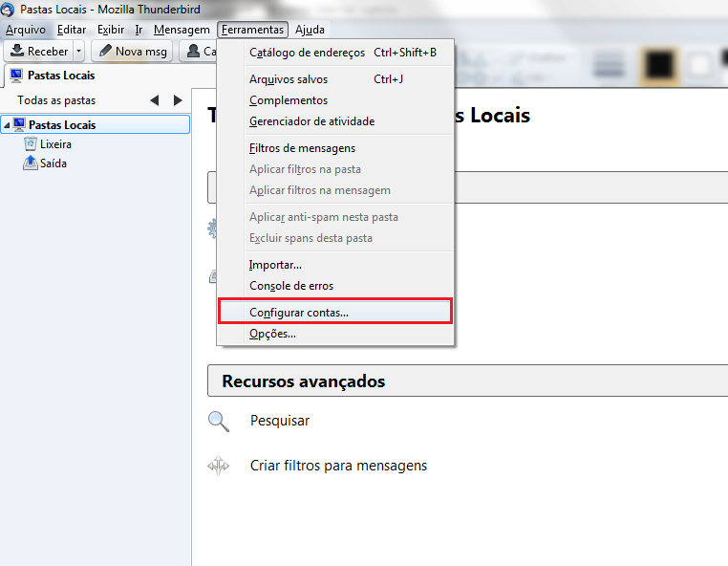The width and height of the screenshot is (728, 566).
Task: Choose Arquivos salvos
Action: point(335,79)
